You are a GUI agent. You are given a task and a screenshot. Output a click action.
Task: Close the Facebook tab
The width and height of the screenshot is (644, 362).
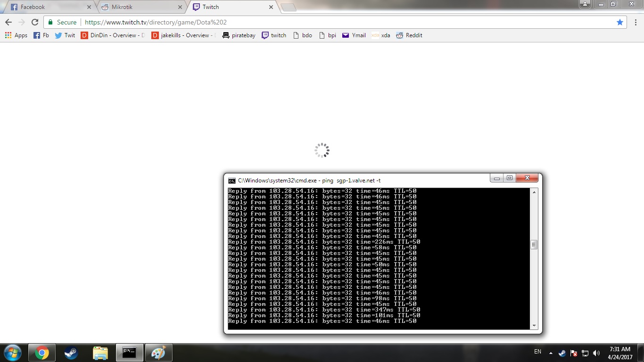89,7
